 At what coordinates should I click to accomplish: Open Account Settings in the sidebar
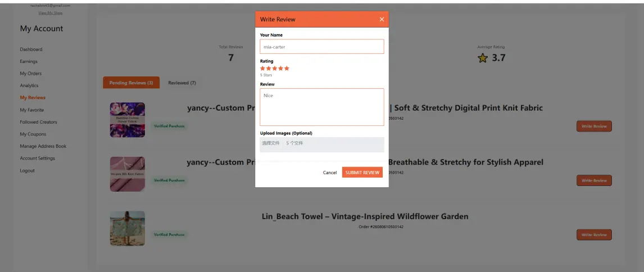point(38,158)
